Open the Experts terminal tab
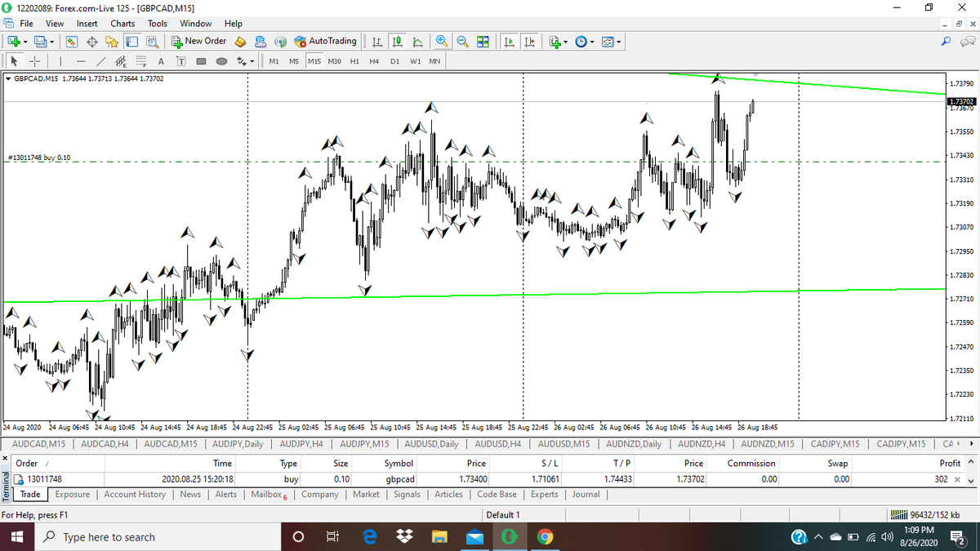Viewport: 980px width, 551px height. click(x=545, y=495)
